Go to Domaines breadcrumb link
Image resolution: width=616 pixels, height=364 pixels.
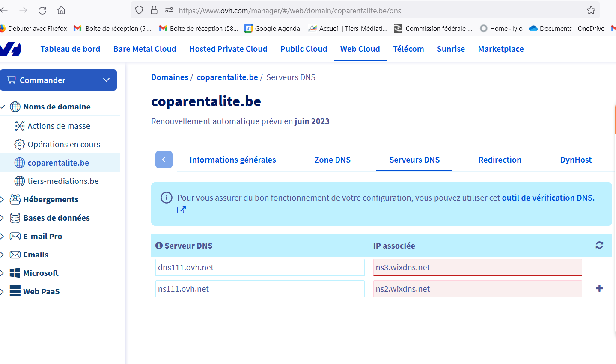pos(170,77)
